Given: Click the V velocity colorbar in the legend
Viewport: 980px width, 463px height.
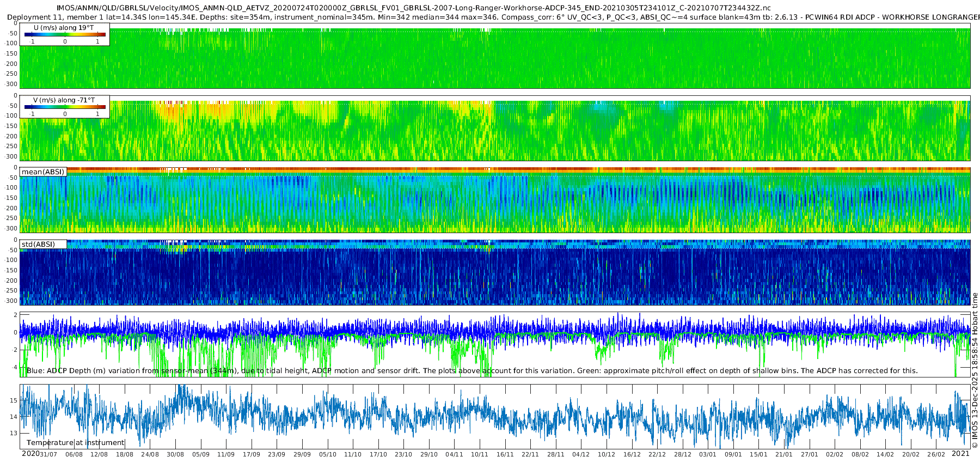Looking at the screenshot, I should click(65, 107).
